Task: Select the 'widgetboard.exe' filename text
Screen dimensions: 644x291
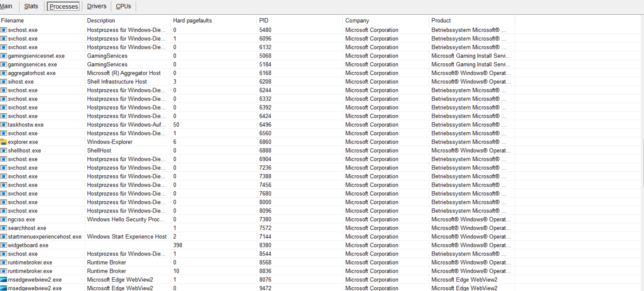Action: point(28,245)
